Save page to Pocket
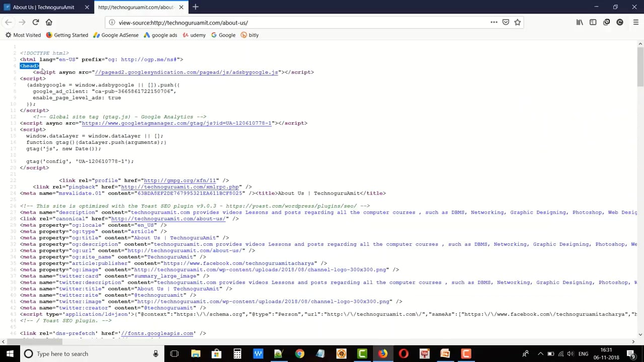The image size is (644, 362). [506, 22]
